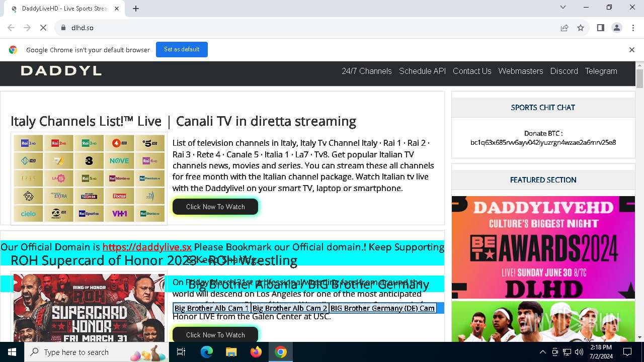The image size is (644, 362).
Task: Set Chrome as default browser
Action: [x=182, y=49]
